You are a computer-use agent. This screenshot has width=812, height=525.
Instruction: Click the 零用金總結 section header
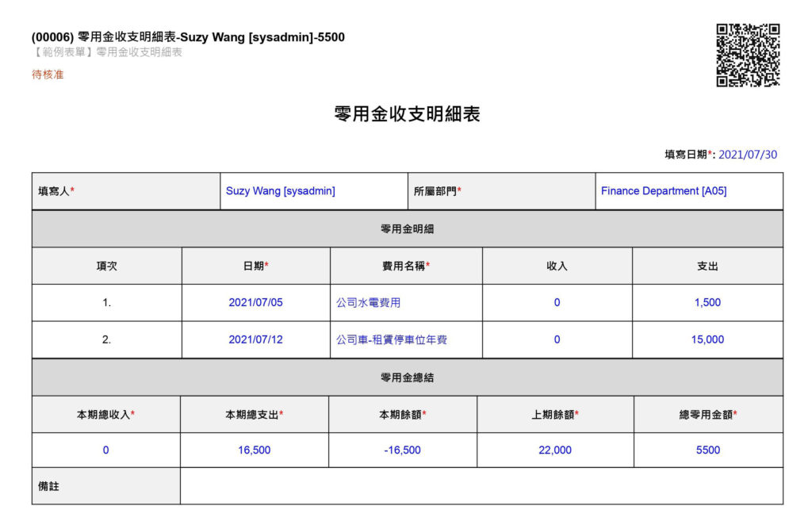click(x=407, y=377)
